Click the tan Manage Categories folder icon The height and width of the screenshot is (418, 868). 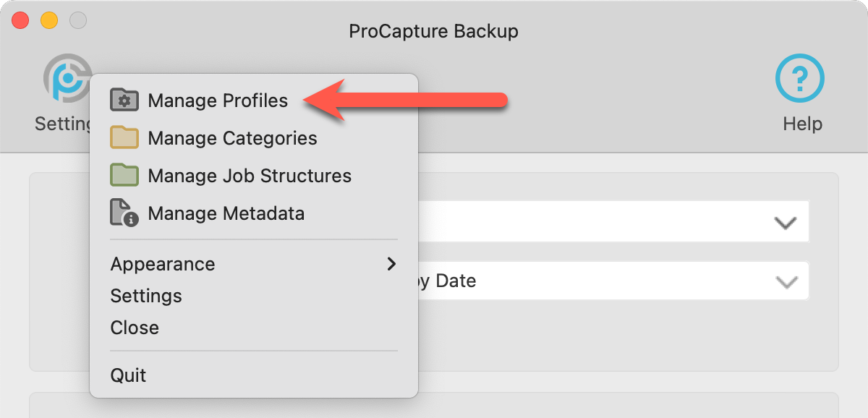(124, 137)
